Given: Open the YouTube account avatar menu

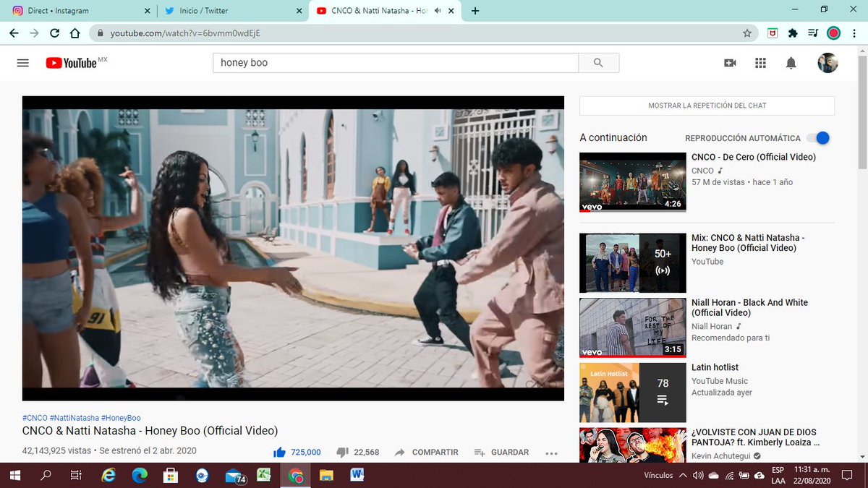Looking at the screenshot, I should coord(827,63).
